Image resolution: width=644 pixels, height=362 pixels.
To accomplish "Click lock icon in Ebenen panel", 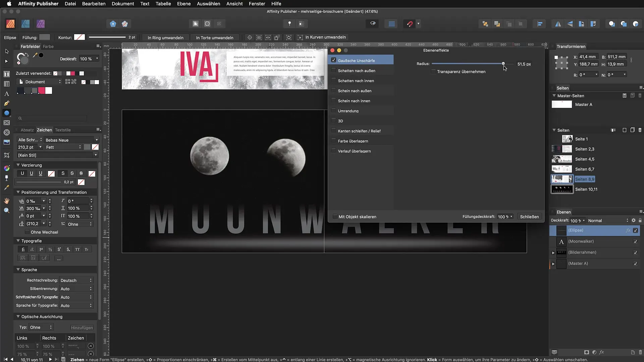I will (x=640, y=221).
